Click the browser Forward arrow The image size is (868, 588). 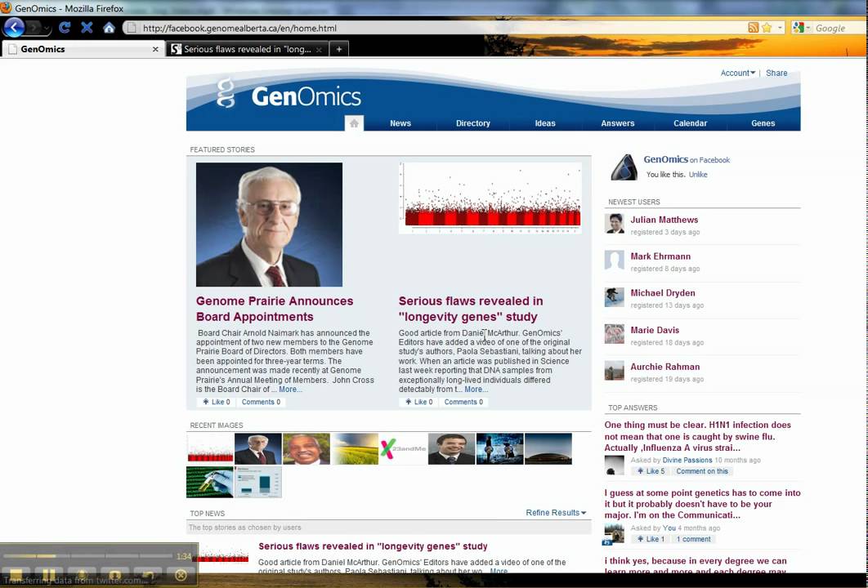[34, 28]
